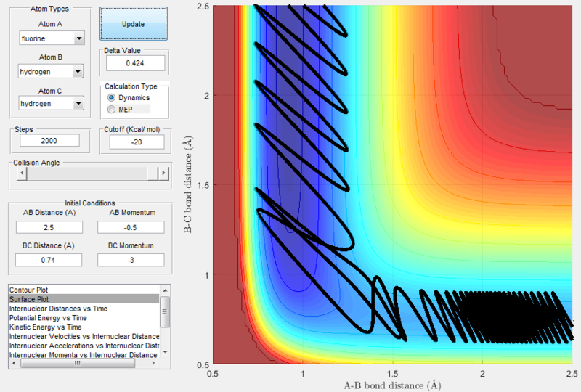Open the Atom A fluorine dropdown
Image resolution: width=581 pixels, height=392 pixels.
click(x=52, y=38)
